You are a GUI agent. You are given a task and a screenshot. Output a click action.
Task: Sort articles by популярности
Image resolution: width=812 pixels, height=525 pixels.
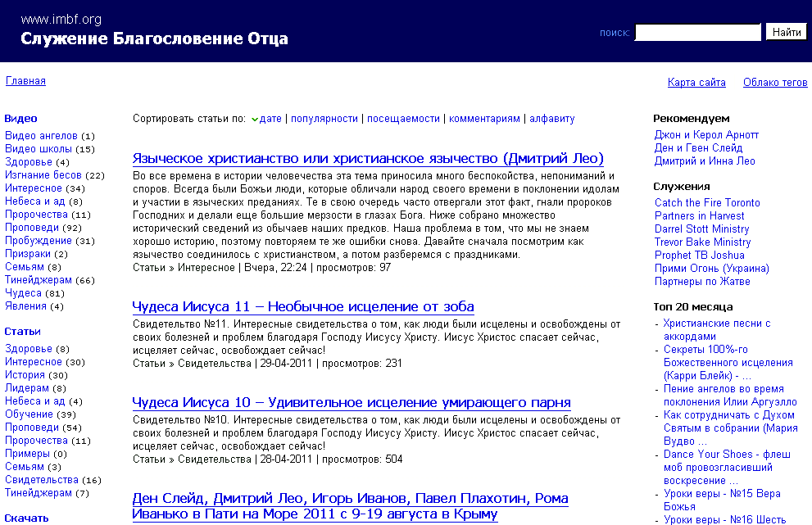click(x=324, y=119)
